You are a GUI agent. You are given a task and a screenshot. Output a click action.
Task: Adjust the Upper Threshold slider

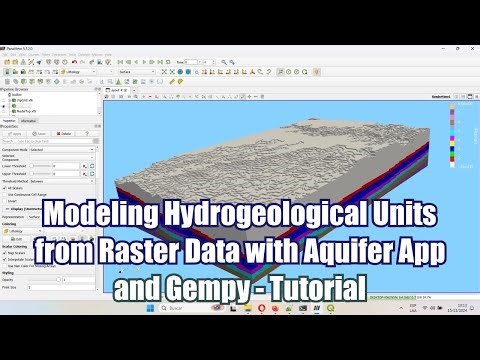40,174
